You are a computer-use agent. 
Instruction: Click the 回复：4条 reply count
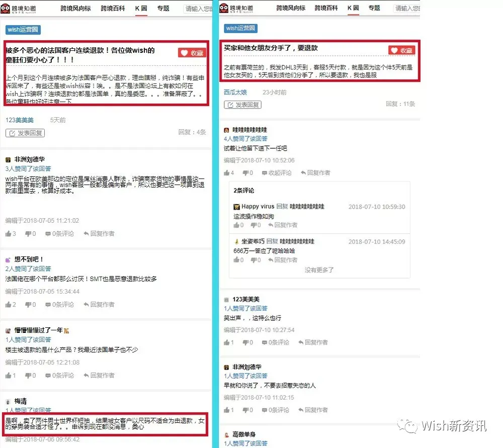click(192, 132)
